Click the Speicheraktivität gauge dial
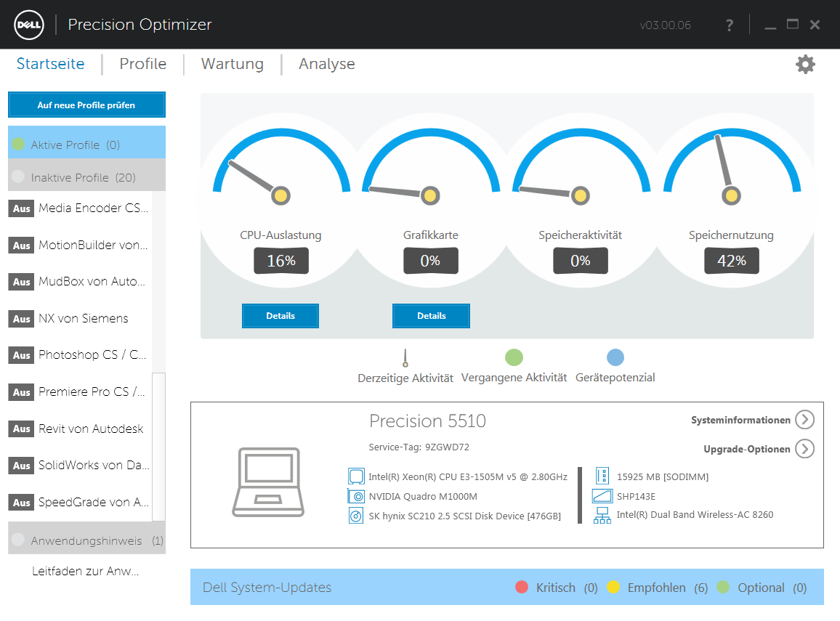The height and width of the screenshot is (621, 840). [x=581, y=167]
